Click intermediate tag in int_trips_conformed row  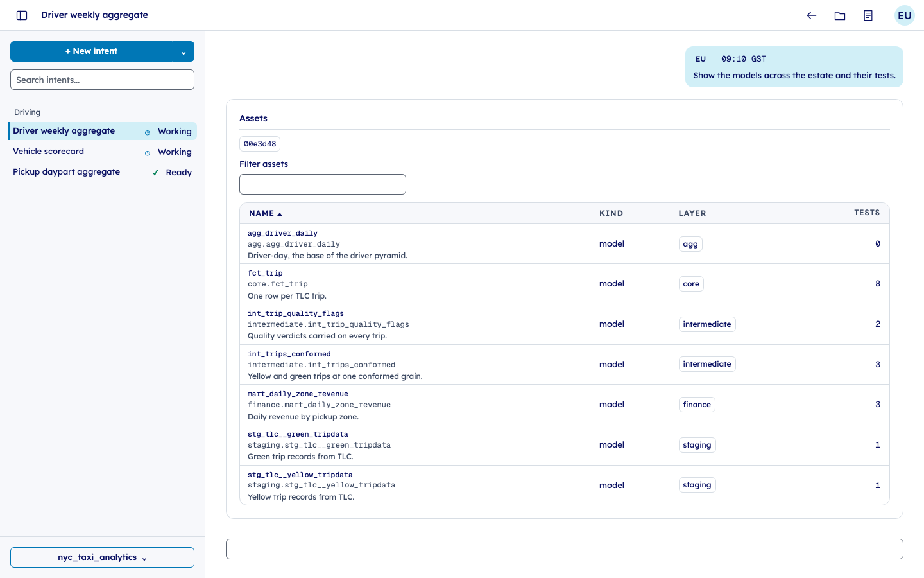pyautogui.click(x=707, y=364)
